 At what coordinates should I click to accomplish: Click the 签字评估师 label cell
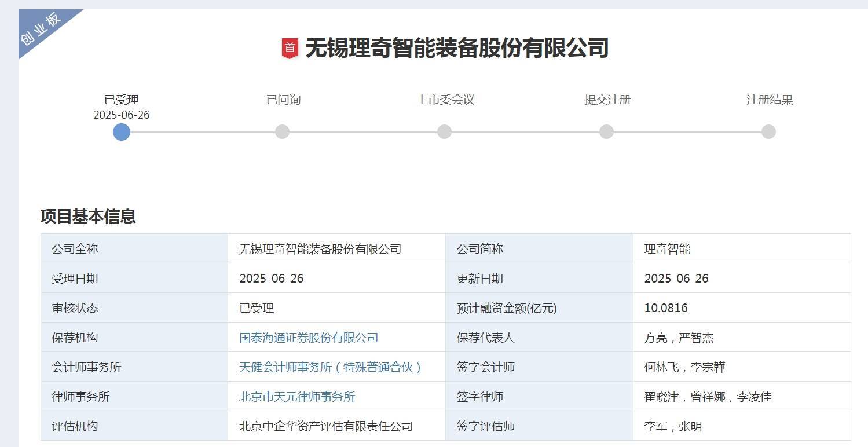tap(539, 426)
